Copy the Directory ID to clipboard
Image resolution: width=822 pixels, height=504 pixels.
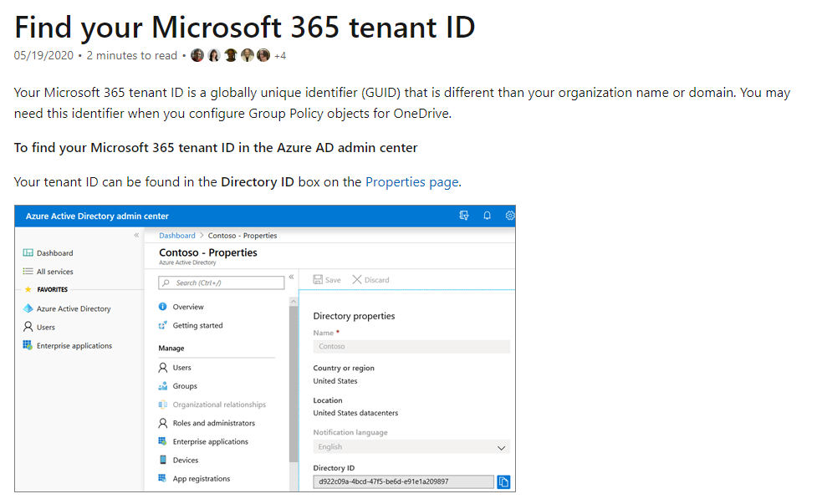503,482
